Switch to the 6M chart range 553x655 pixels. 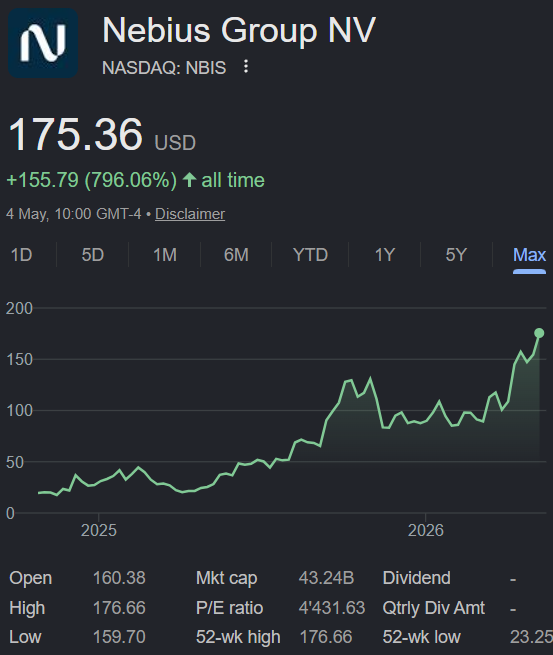[x=236, y=255]
